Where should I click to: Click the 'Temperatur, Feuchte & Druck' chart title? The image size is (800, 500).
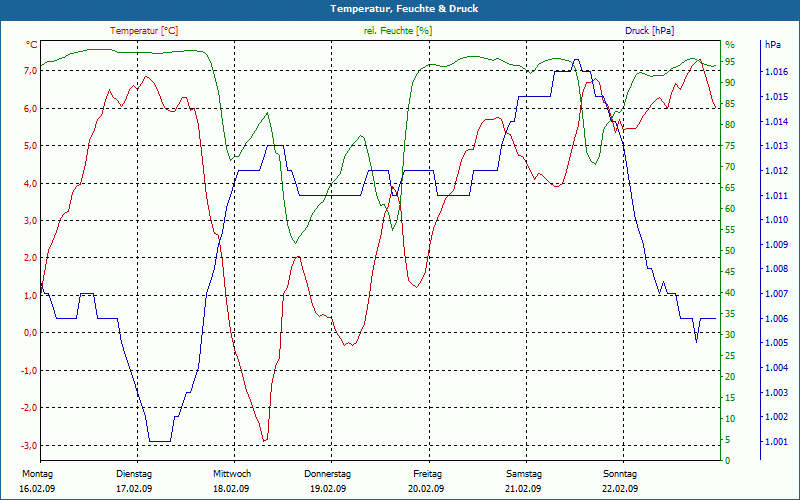click(x=404, y=9)
